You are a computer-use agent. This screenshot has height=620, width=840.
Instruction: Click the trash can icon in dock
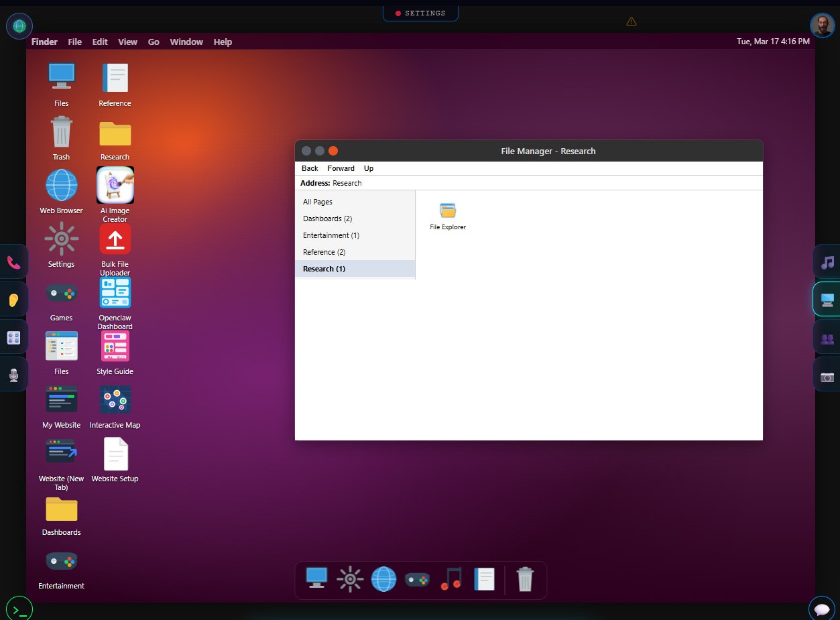click(x=525, y=579)
